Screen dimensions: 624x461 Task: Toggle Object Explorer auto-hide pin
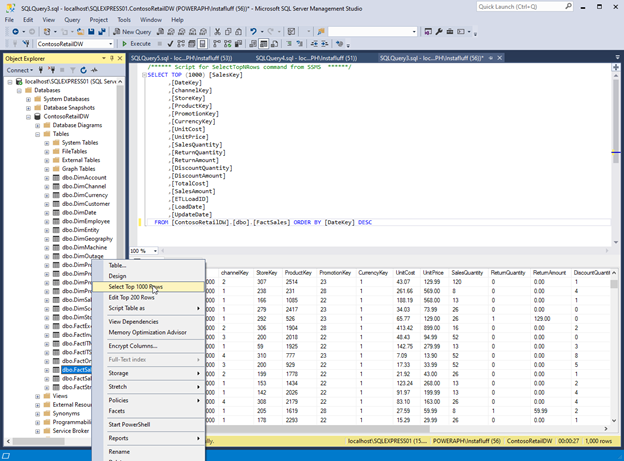tap(112, 58)
